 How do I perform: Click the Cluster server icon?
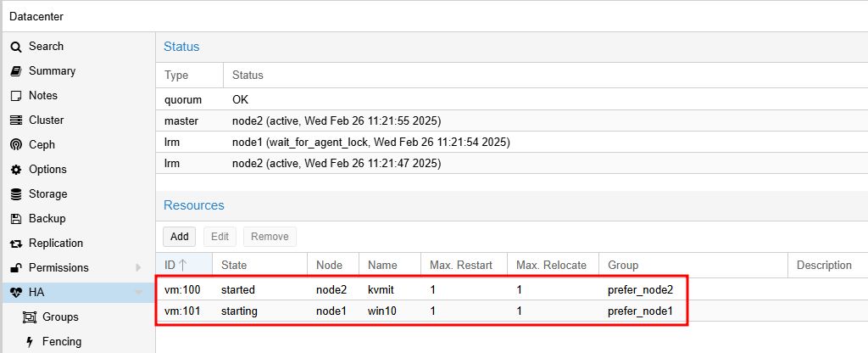17,120
